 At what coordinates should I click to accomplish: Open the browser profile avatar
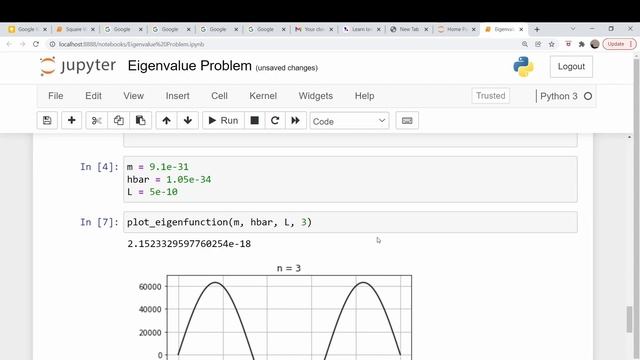(595, 44)
